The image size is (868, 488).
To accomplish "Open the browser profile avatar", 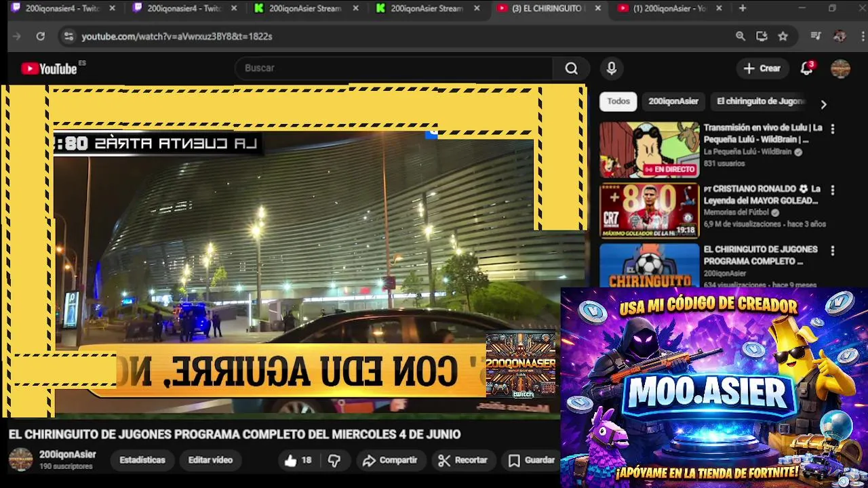I will [x=840, y=37].
